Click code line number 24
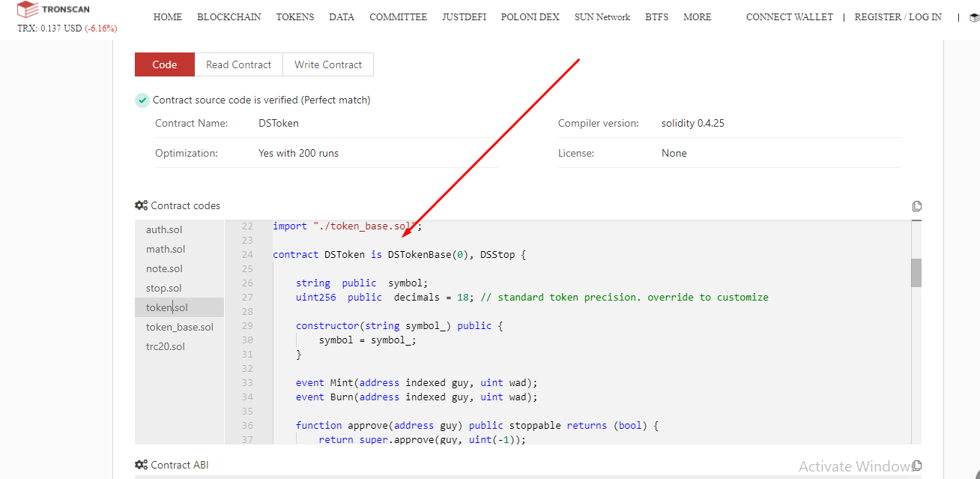 click(247, 255)
